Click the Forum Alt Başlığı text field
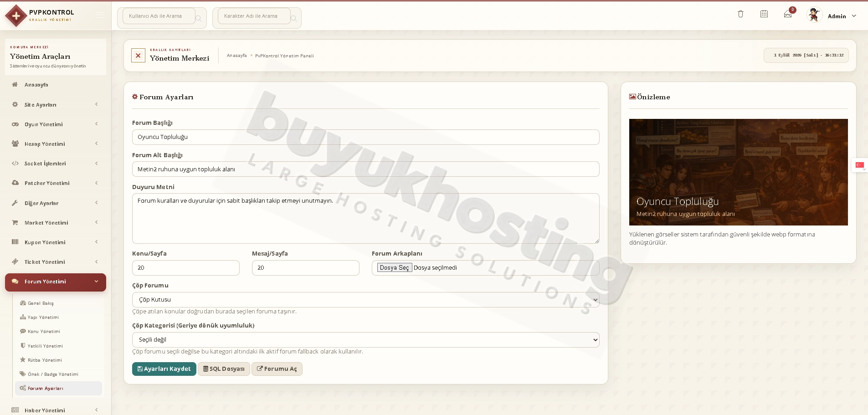The image size is (868, 415). [365, 169]
